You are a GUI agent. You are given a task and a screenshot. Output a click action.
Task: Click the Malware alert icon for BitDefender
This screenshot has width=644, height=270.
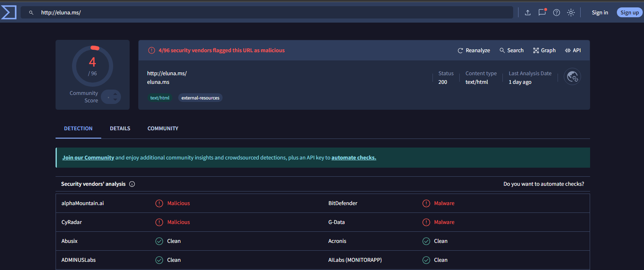426,203
